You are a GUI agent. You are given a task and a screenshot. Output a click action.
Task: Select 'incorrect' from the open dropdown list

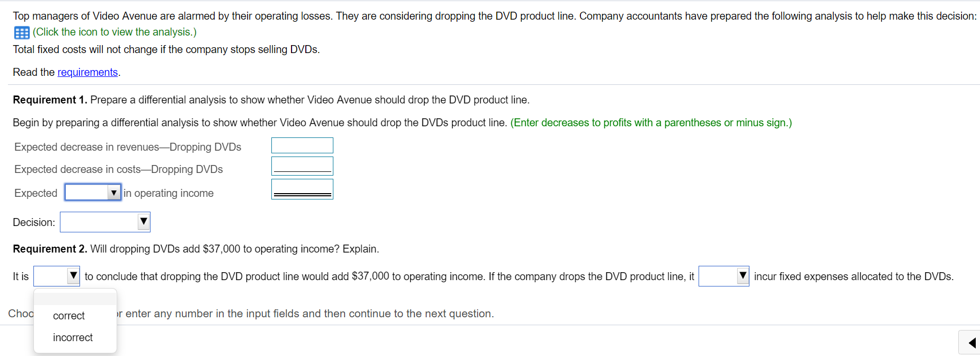click(x=73, y=337)
